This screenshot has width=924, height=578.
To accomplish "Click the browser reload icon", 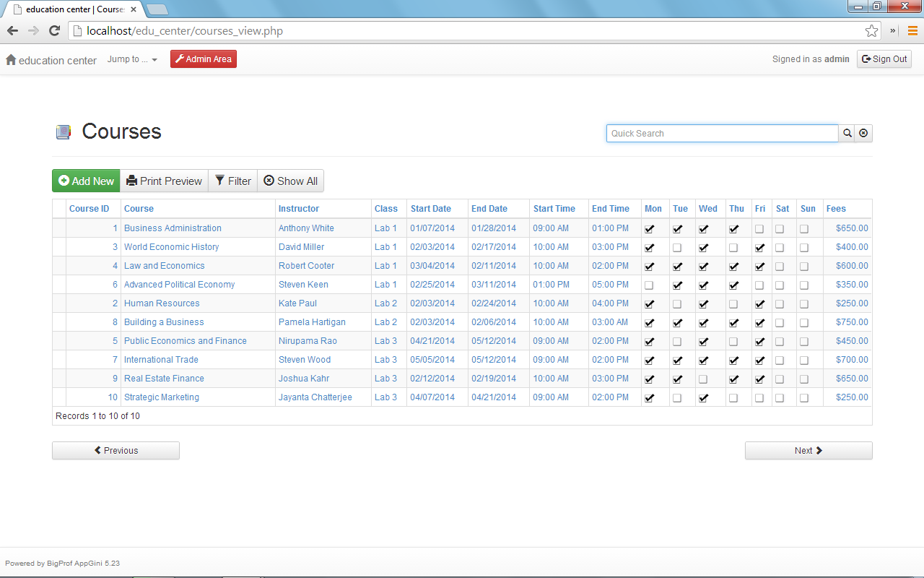I will coord(54,30).
